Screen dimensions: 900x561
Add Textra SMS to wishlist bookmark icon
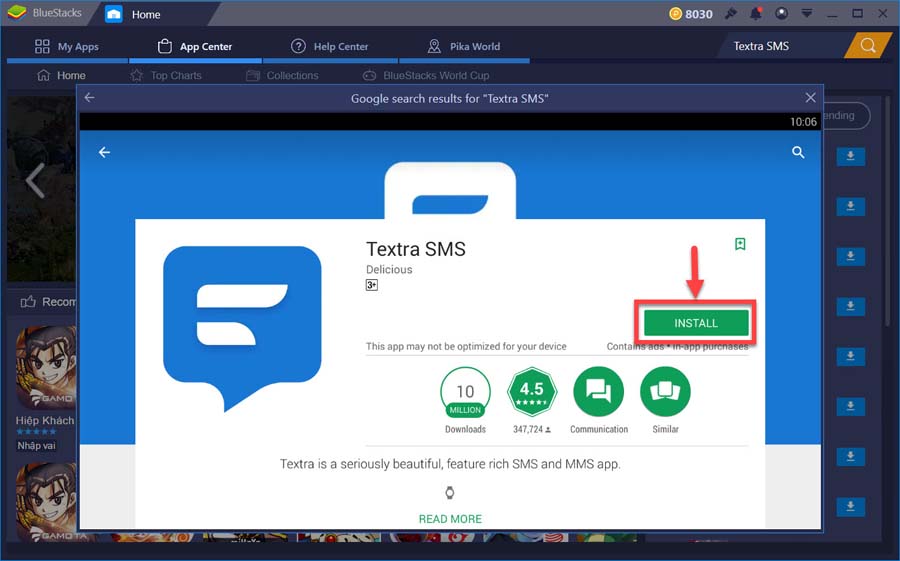click(x=740, y=244)
